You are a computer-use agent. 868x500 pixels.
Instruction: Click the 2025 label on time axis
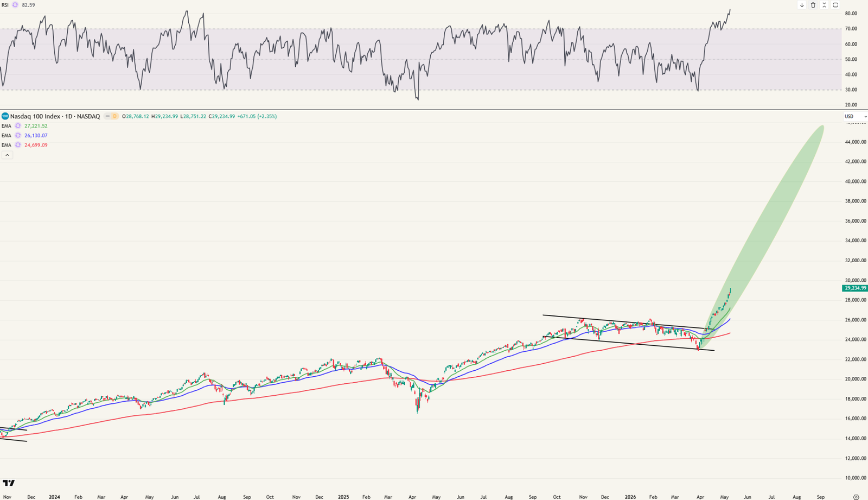click(x=343, y=497)
